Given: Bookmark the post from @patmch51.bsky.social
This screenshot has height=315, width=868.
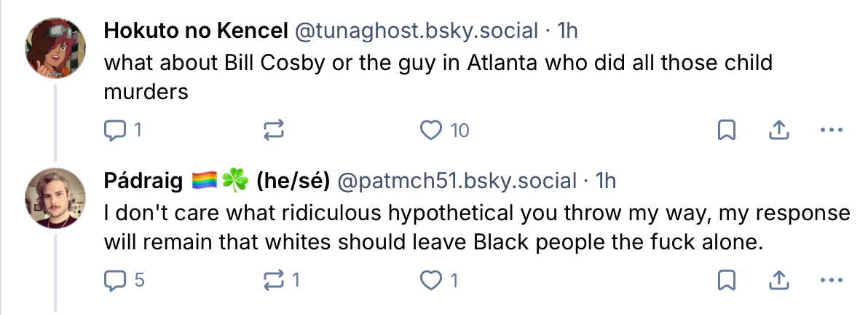Looking at the screenshot, I should [726, 279].
